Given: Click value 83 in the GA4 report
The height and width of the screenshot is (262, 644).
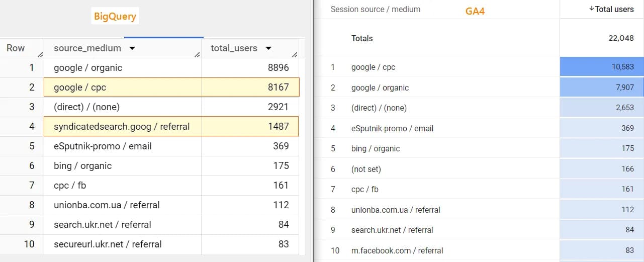Looking at the screenshot, I should [630, 250].
